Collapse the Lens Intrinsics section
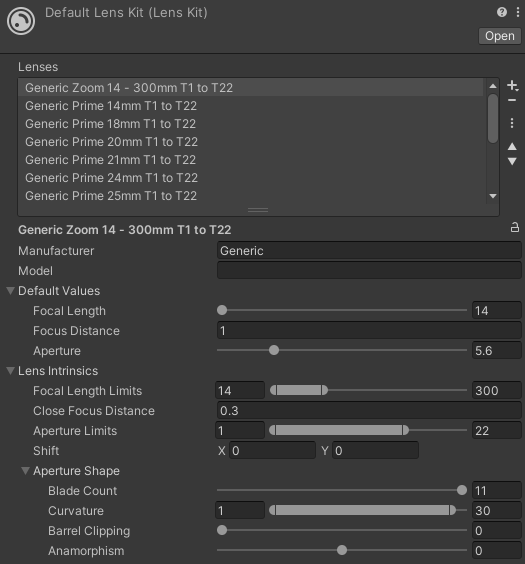525x564 pixels. click(x=11, y=371)
